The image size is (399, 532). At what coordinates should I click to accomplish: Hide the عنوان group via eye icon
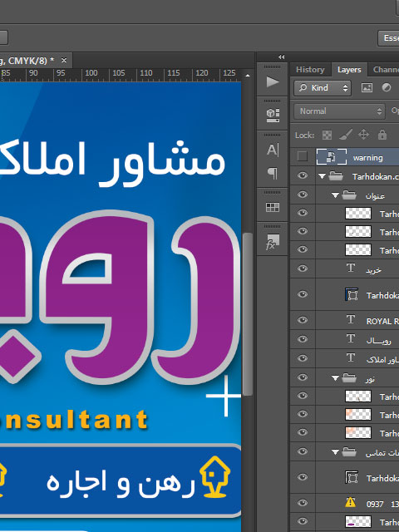(x=303, y=195)
